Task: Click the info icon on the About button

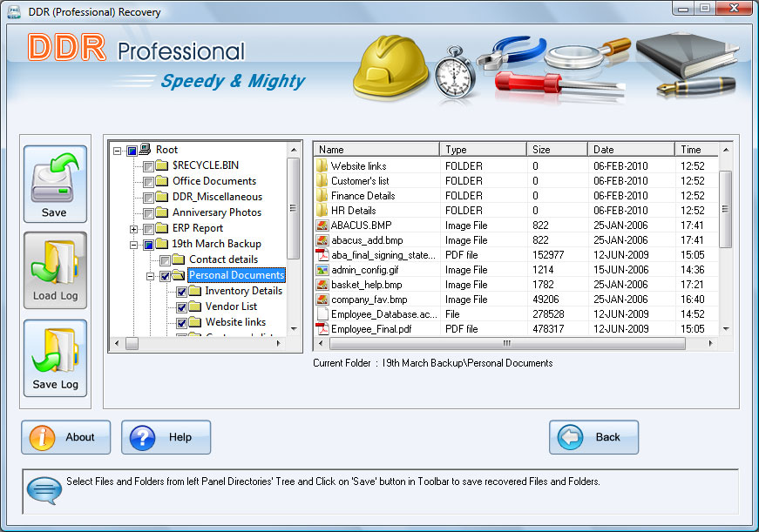Action: 43,437
